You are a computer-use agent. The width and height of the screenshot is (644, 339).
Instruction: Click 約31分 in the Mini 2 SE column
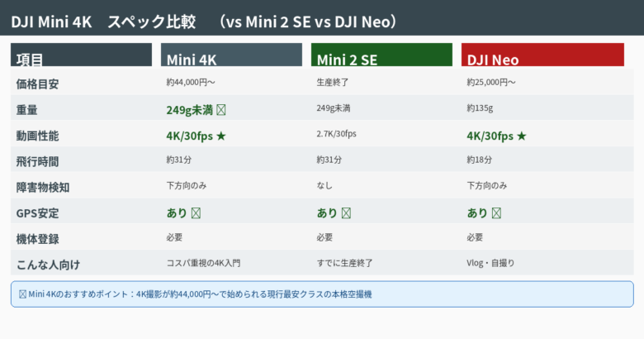tap(329, 160)
